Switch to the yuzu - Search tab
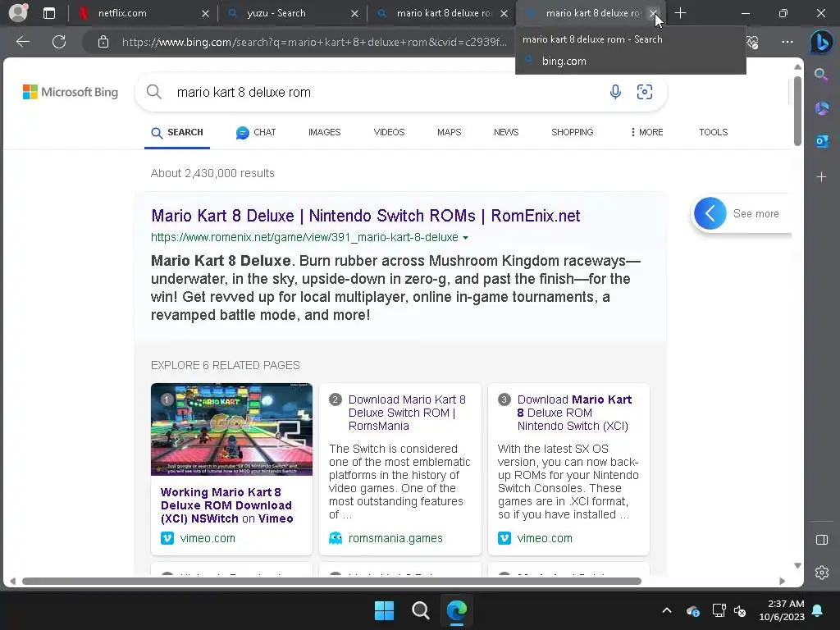Screen dimensions: 840x630 [x=292, y=13]
